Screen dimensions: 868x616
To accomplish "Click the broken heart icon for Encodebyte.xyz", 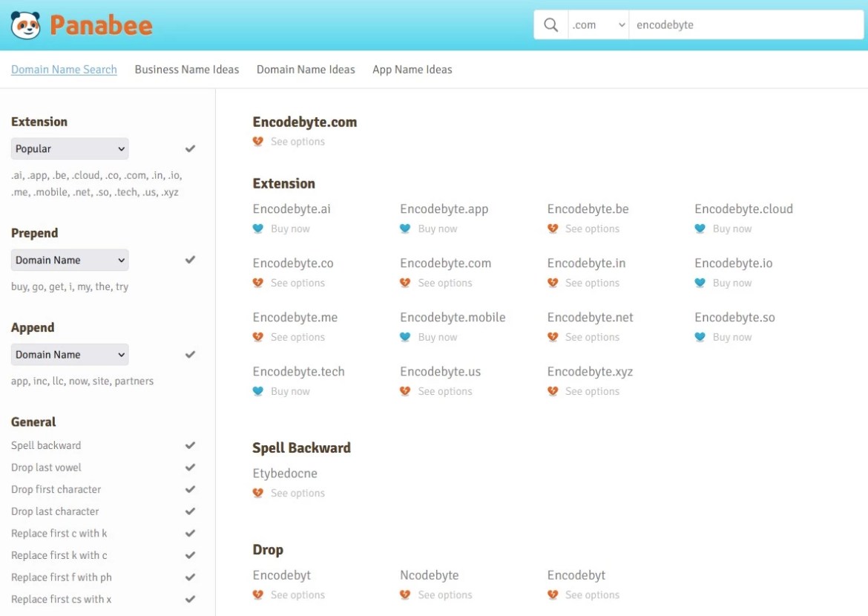I will pos(553,391).
